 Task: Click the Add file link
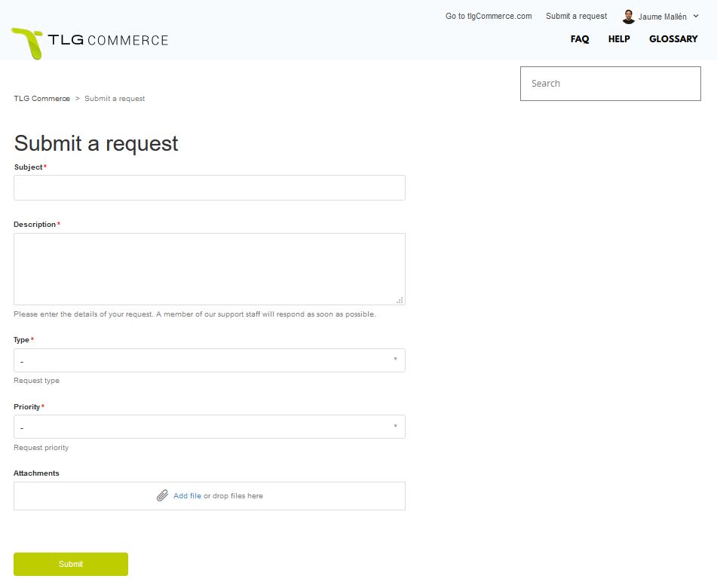click(187, 495)
